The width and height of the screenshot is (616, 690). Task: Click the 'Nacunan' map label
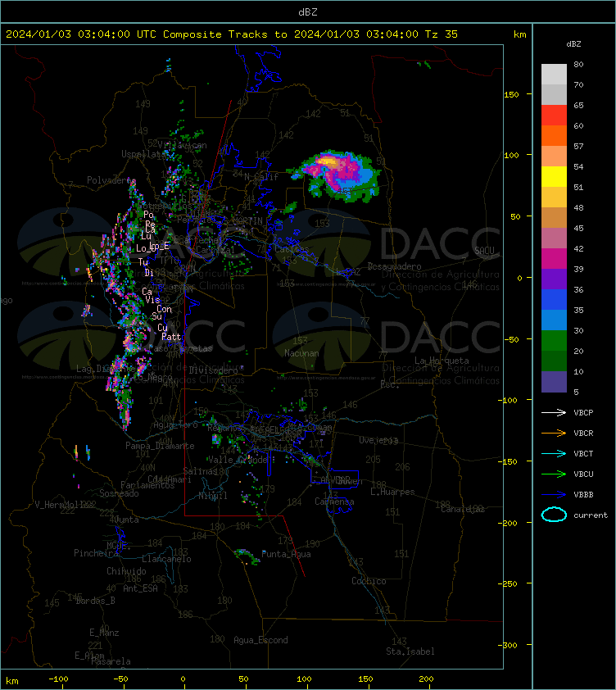pyautogui.click(x=301, y=353)
